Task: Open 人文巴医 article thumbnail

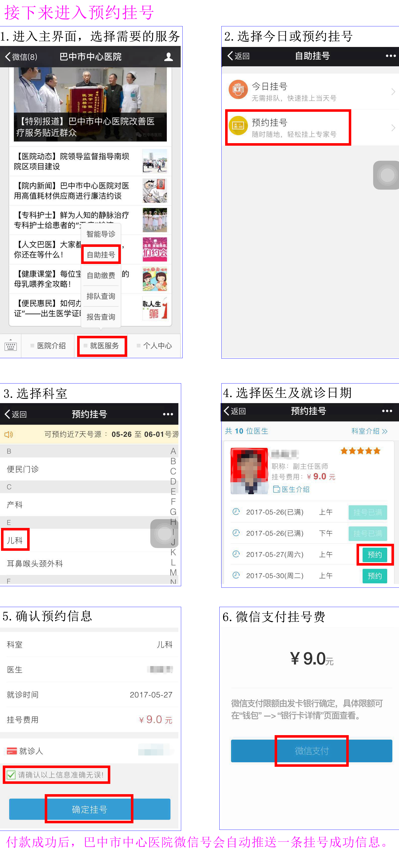Action: pos(155,249)
